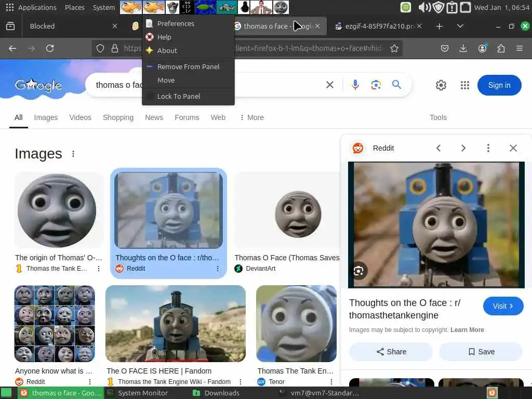Choose Help in the applet context menu
The height and width of the screenshot is (399, 532).
coord(188,37)
